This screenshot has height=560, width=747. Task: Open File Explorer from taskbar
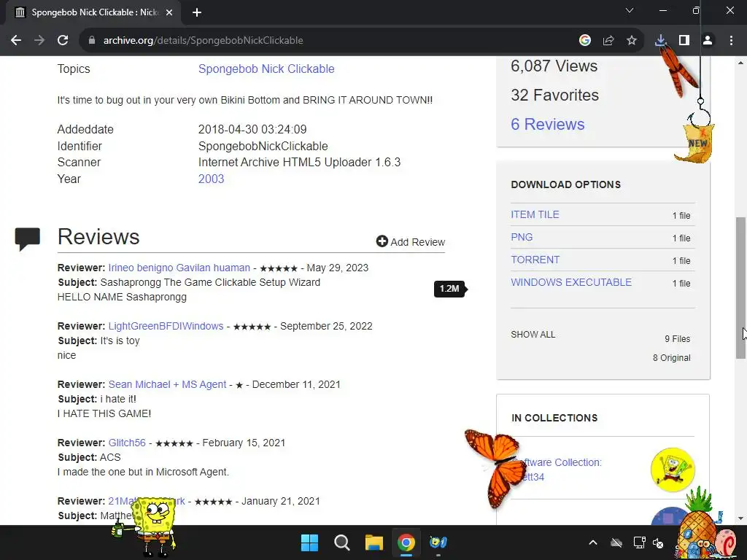point(374,542)
